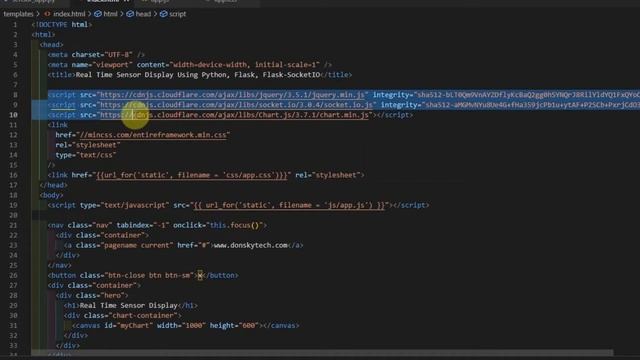This screenshot has height=360, width=640.
Task: Click line number 20 in the gutter
Action: tap(13, 215)
